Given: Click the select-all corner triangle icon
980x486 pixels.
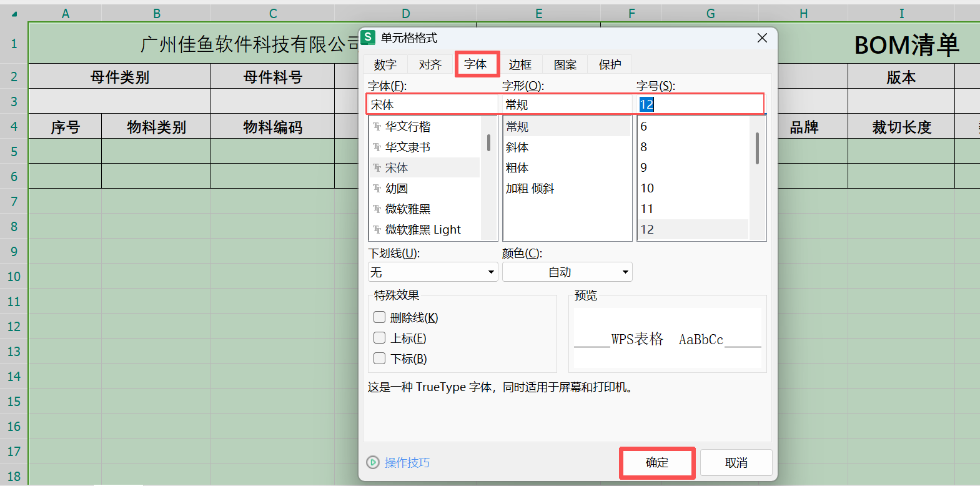Looking at the screenshot, I should click(14, 14).
